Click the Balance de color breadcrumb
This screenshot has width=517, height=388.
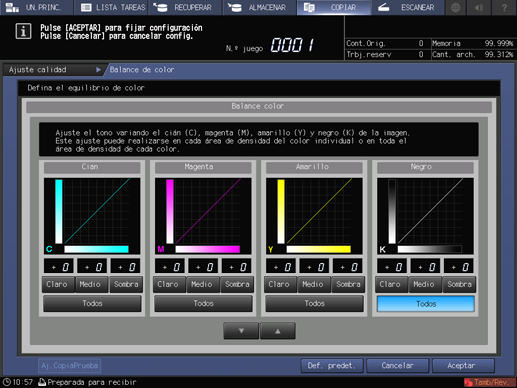click(142, 70)
